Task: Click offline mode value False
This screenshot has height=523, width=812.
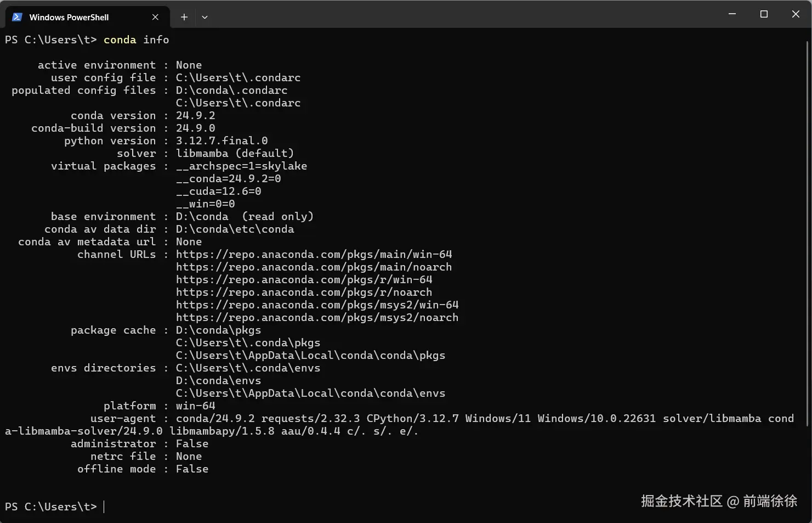Action: 192,469
